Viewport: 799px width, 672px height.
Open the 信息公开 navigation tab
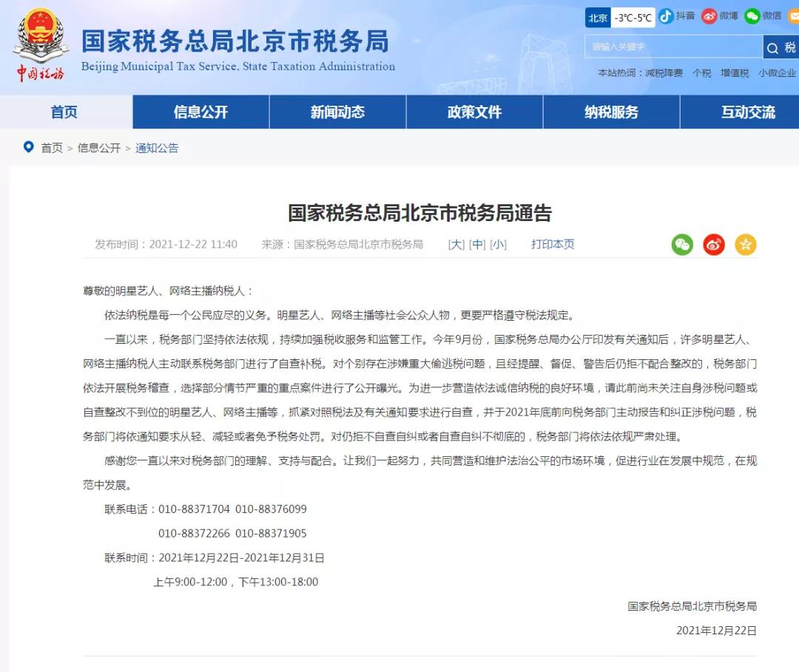tap(200, 112)
